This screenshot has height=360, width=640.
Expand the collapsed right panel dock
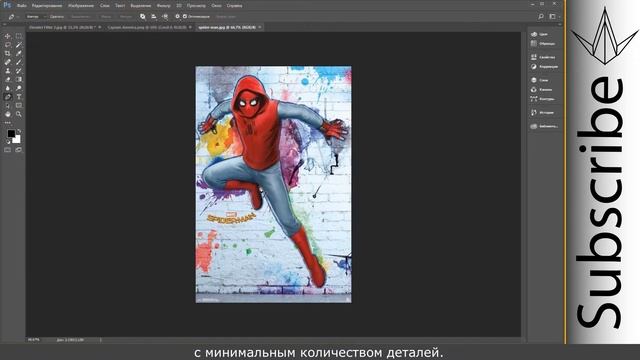(560, 24)
